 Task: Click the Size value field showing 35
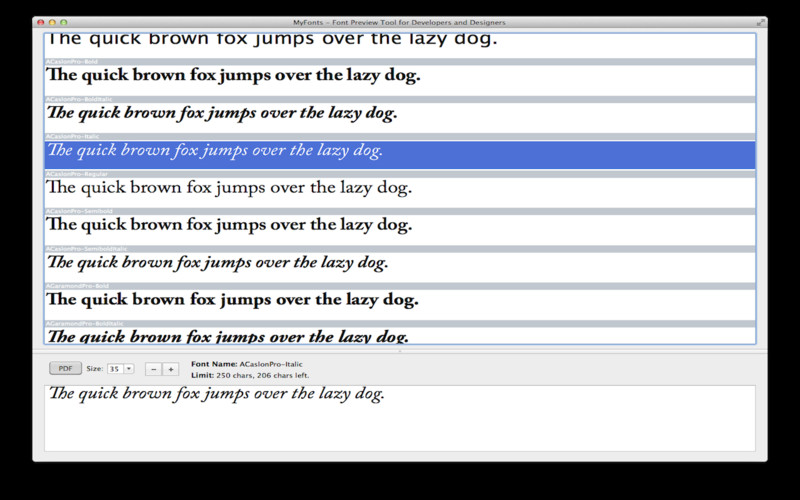coord(115,368)
